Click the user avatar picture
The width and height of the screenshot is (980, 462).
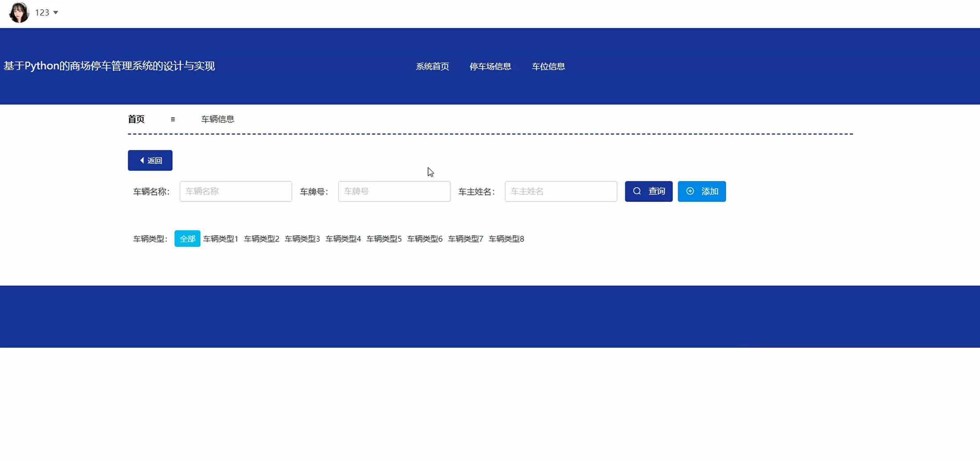click(x=19, y=12)
